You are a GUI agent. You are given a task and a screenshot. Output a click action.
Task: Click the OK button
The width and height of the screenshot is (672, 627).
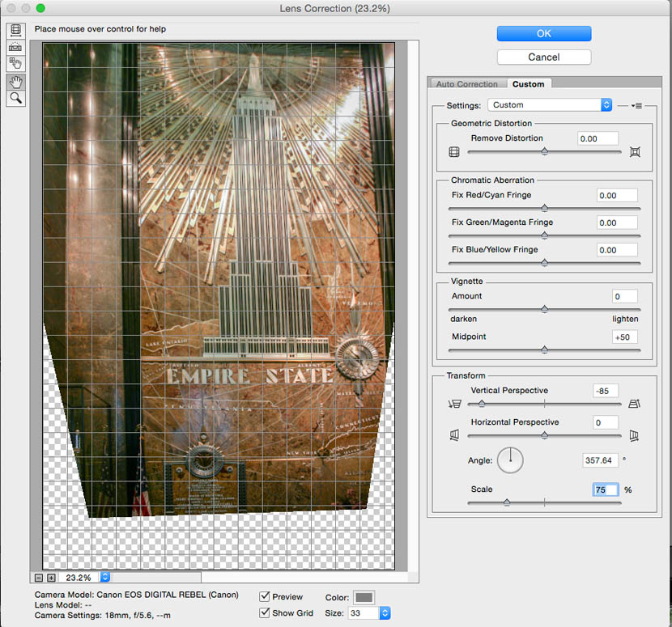click(x=544, y=33)
